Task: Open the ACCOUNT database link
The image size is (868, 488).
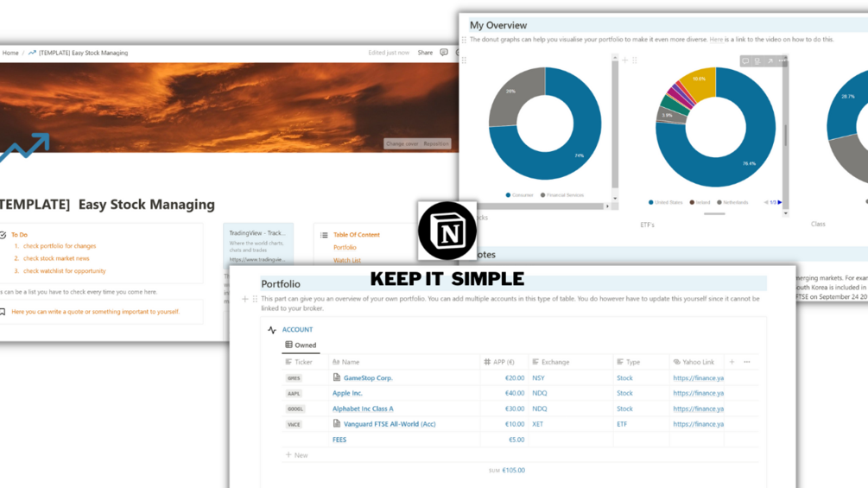Action: (x=297, y=329)
